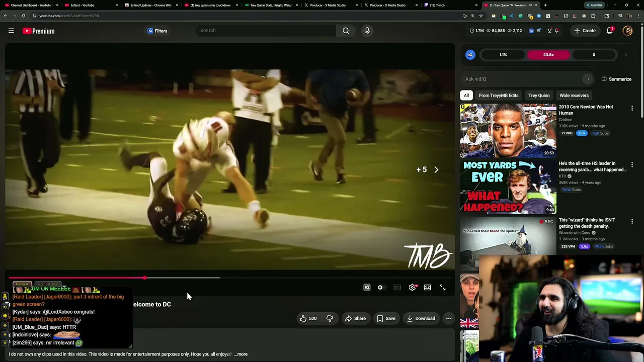This screenshot has height=362, width=644.
Task: Share this video
Action: coord(355,318)
